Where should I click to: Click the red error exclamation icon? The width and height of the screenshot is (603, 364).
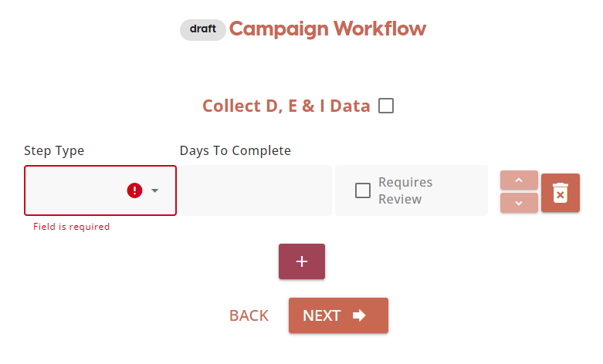[x=135, y=190]
